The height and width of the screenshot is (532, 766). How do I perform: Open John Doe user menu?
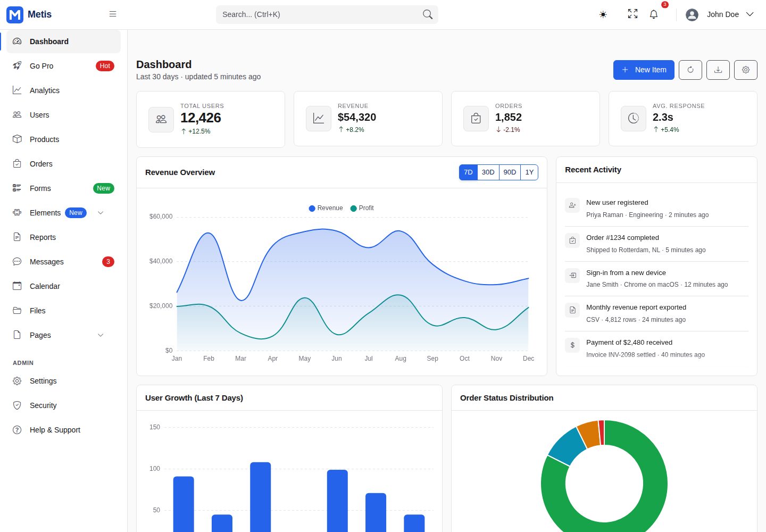coord(720,14)
